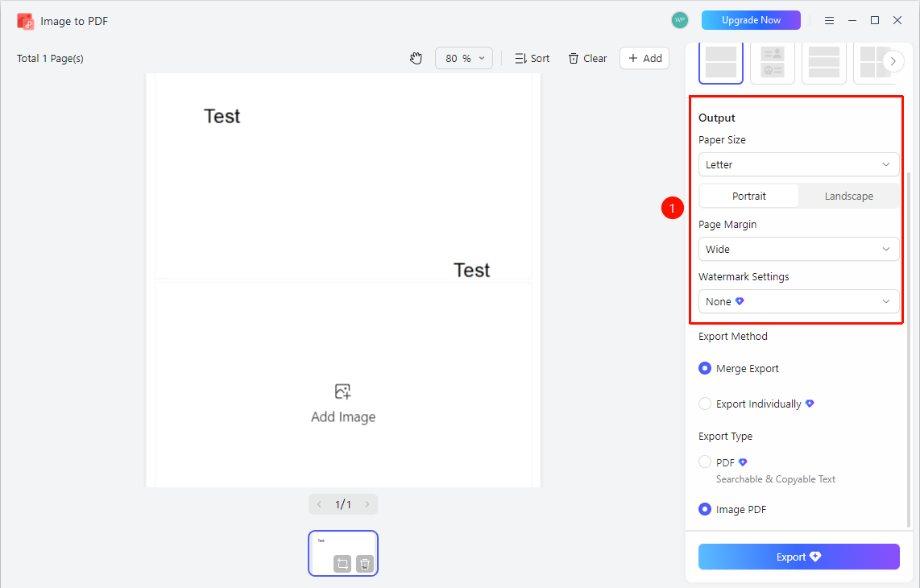Open the 80 % zoom dropdown
The height and width of the screenshot is (588, 920).
pos(464,58)
